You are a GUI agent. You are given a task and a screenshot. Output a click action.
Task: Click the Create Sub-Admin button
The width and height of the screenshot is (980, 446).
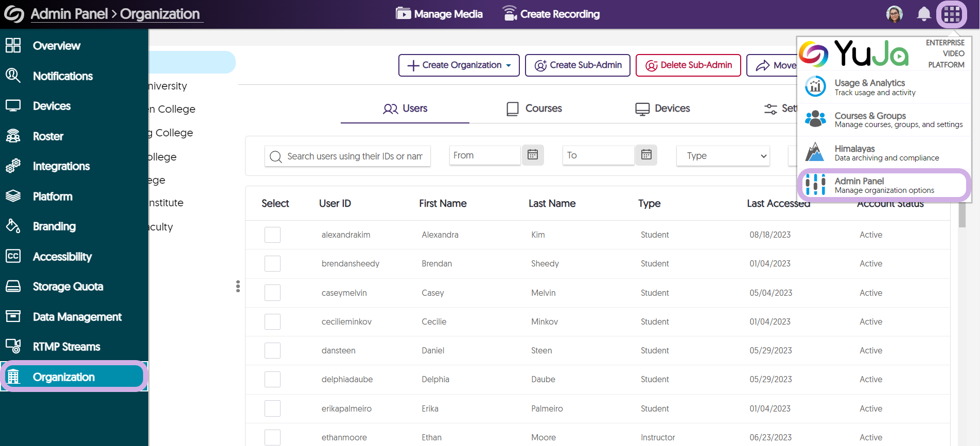coord(577,65)
